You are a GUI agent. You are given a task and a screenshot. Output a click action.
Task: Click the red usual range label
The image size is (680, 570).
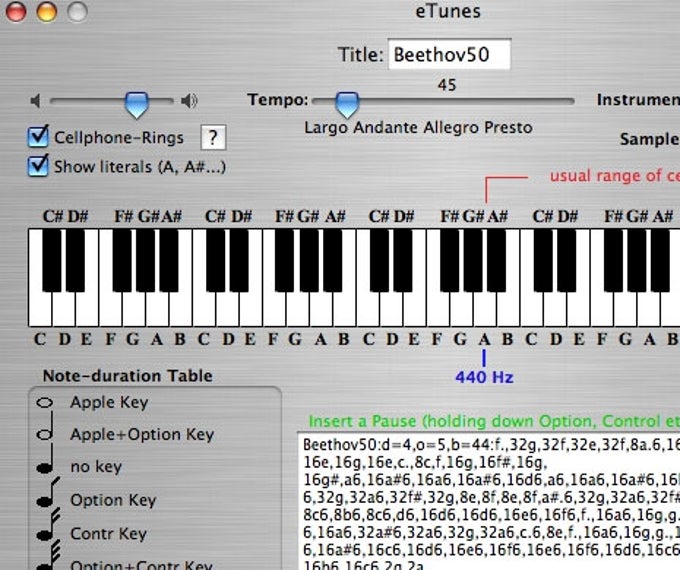coord(615,176)
